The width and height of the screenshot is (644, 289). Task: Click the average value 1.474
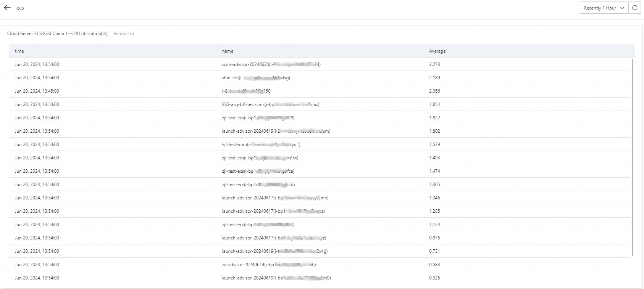click(x=434, y=171)
